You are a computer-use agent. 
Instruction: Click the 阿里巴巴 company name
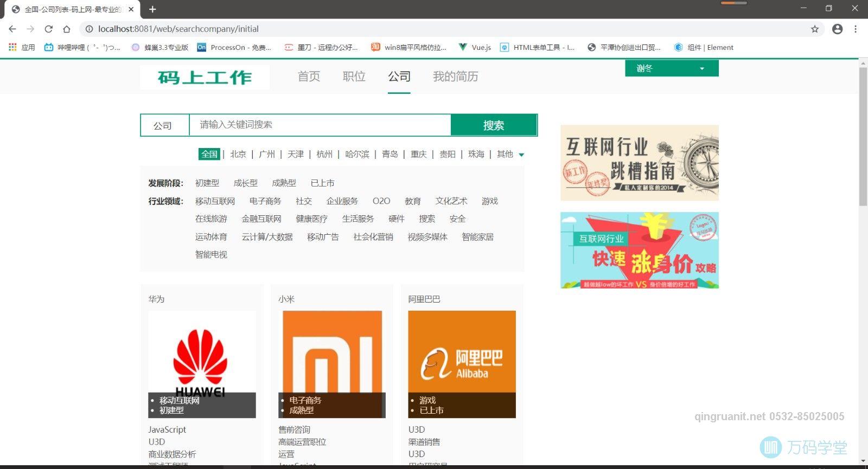(x=424, y=299)
